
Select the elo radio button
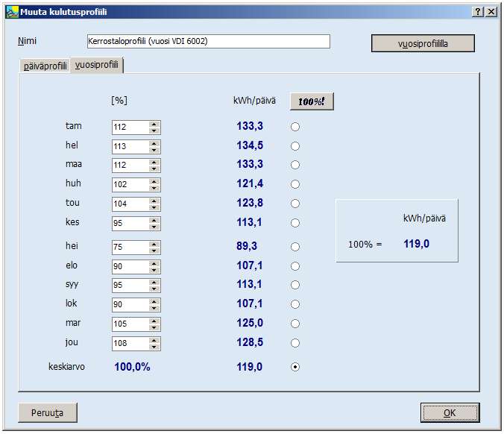(x=295, y=266)
